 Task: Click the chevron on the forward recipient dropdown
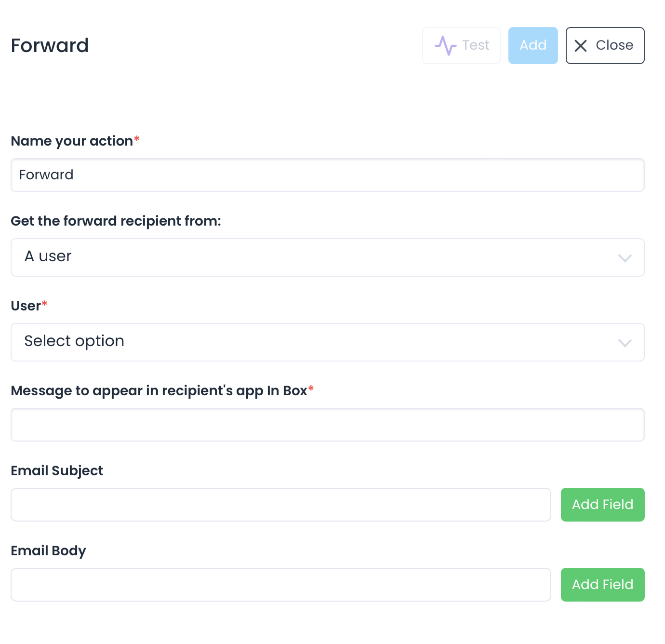coord(625,258)
